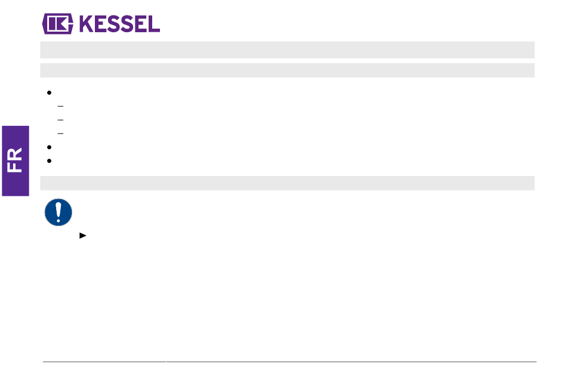Image resolution: width=567 pixels, height=392 pixels.
Task: Open the purple FR language tab
Action: pos(16,161)
